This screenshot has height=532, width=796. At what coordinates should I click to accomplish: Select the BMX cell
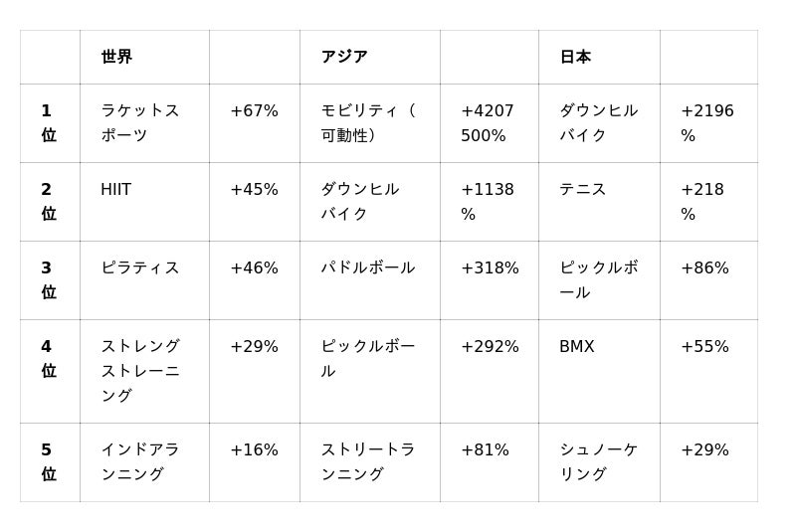577,347
